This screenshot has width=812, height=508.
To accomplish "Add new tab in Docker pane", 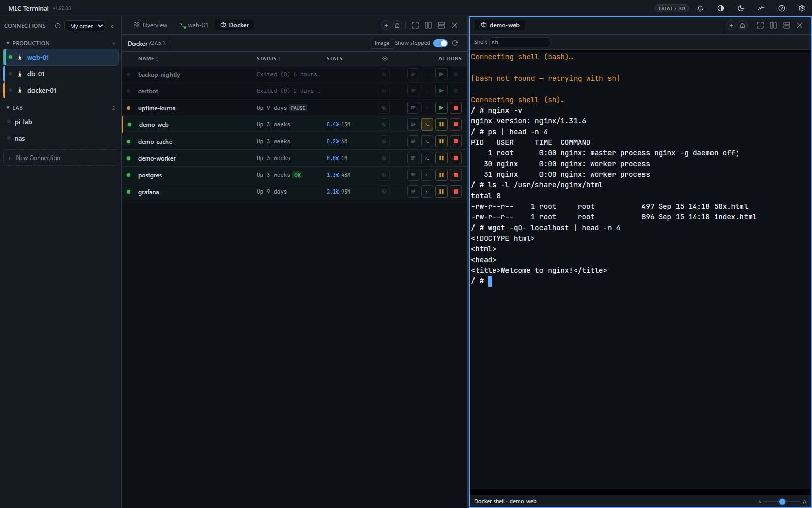I will pyautogui.click(x=386, y=25).
